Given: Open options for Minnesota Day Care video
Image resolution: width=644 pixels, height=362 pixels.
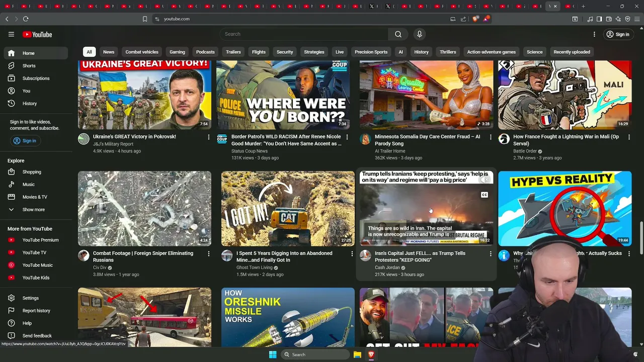Looking at the screenshot, I should pos(491,137).
